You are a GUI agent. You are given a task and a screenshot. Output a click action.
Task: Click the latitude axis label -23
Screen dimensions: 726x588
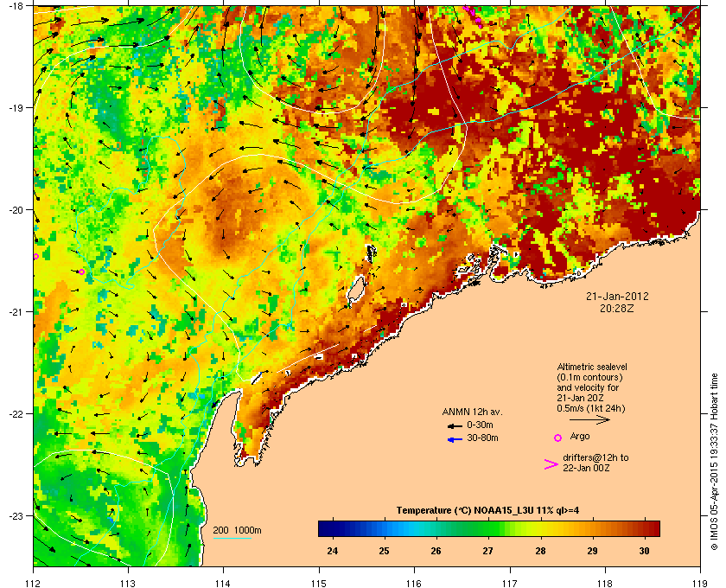(x=16, y=515)
